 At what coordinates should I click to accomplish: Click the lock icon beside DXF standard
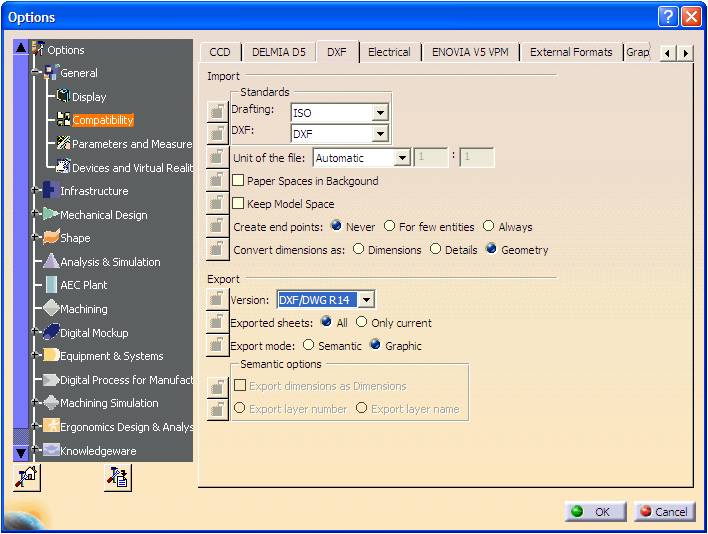(217, 134)
